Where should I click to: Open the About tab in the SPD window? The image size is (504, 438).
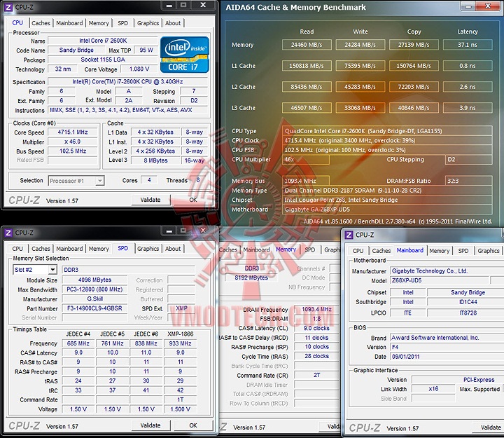[x=173, y=249]
